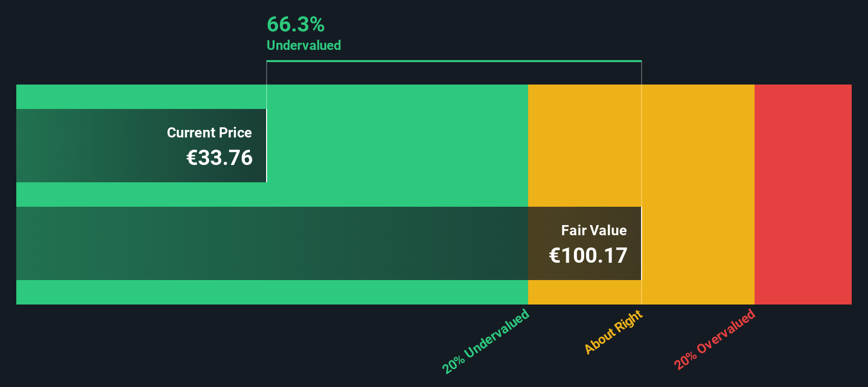The height and width of the screenshot is (387, 868).
Task: Click green band between the two dark bars
Action: (272, 195)
